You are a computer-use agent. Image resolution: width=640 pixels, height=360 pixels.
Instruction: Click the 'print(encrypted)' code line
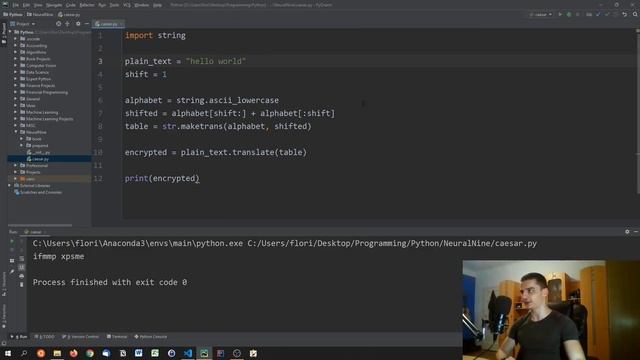(x=162, y=178)
